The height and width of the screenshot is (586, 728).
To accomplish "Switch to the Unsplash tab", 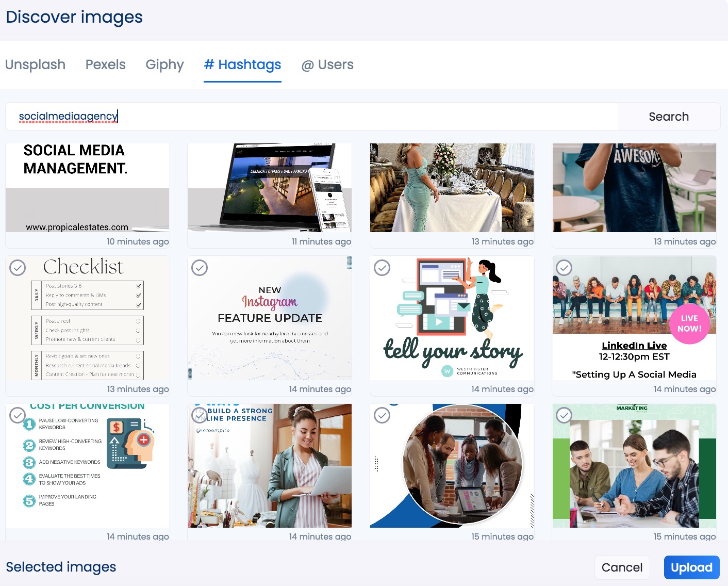I will click(35, 64).
